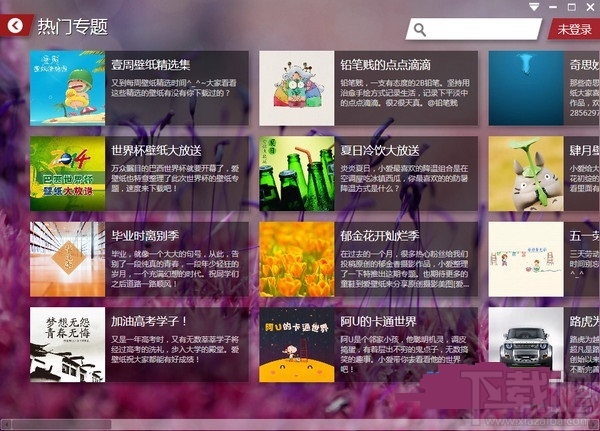Open 世界杯壁纸大放送 2014 thumbnail
This screenshot has width=600, height=431.
coord(67,174)
